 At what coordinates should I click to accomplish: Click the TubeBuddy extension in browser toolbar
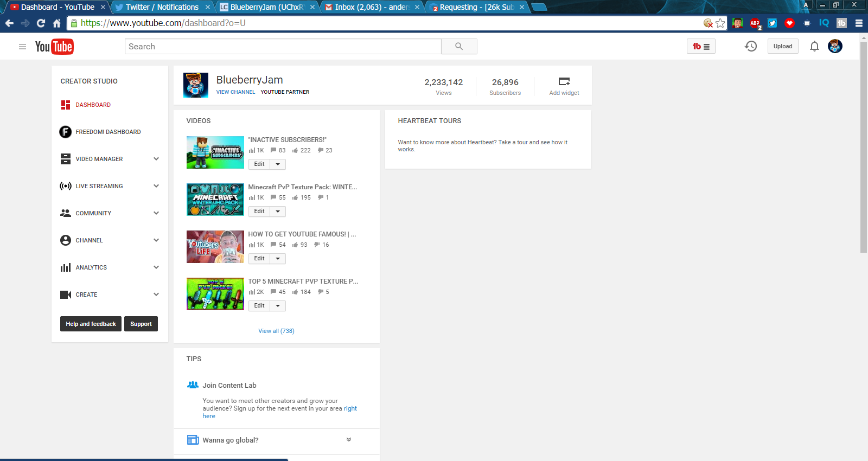(x=841, y=23)
